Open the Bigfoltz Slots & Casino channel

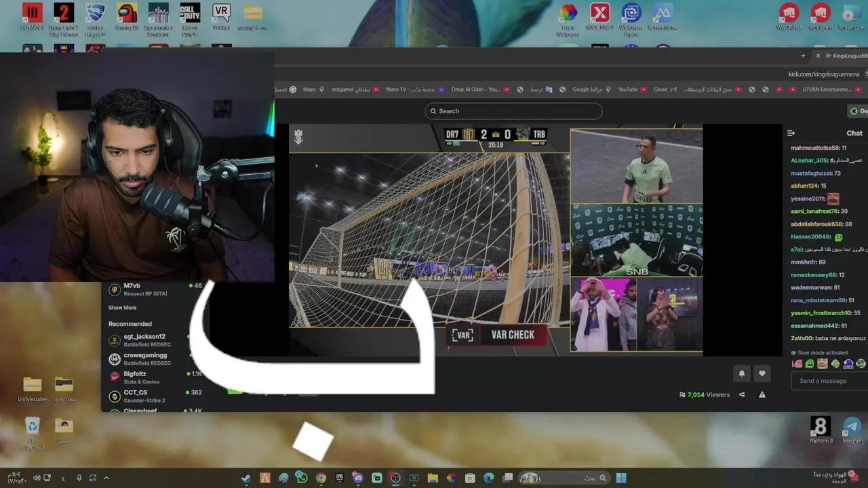click(136, 378)
